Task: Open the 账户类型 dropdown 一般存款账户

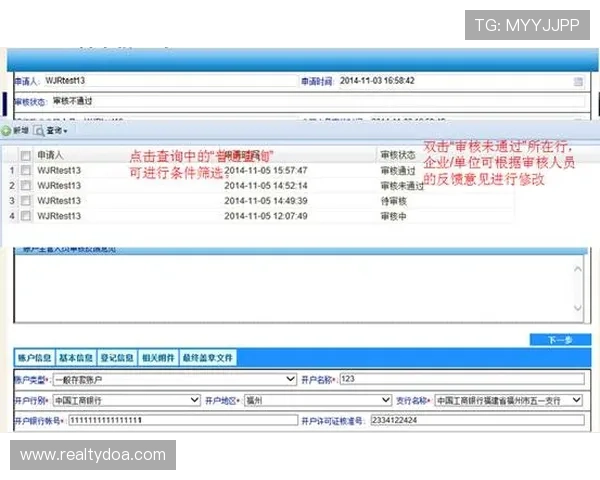Action: click(x=174, y=379)
